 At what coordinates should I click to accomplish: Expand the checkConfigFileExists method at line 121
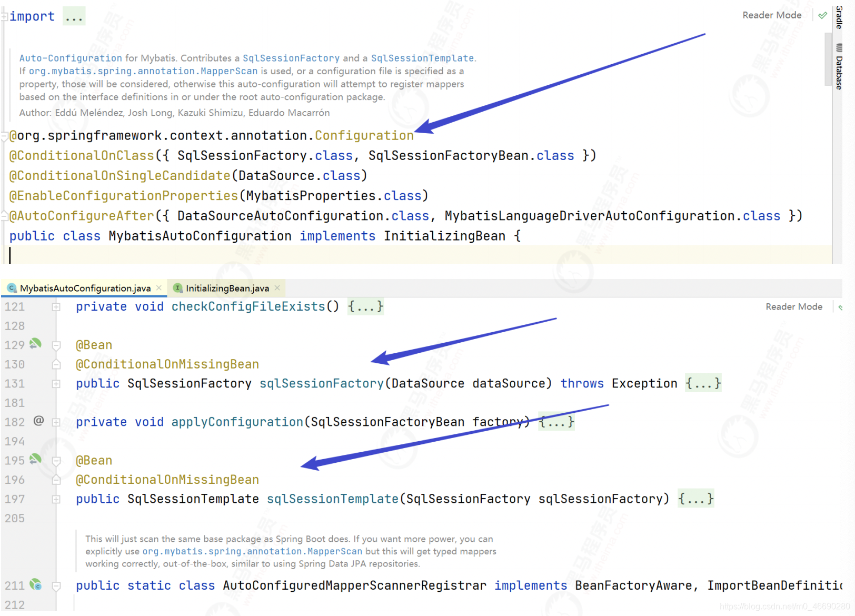click(x=56, y=307)
